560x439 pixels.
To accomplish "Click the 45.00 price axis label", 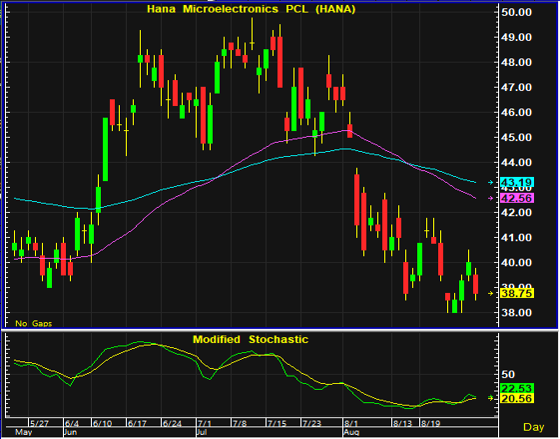I will point(516,137).
